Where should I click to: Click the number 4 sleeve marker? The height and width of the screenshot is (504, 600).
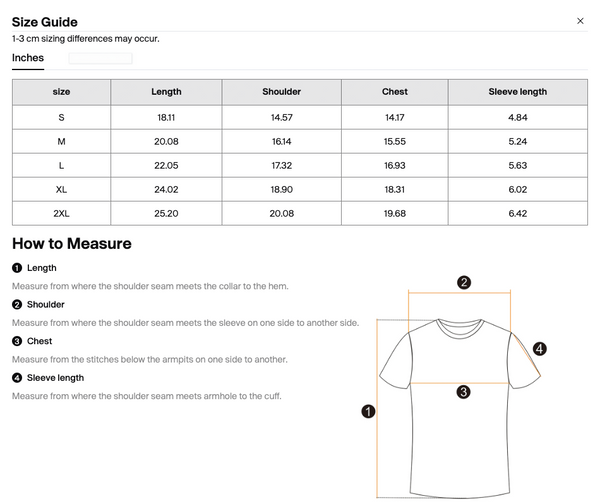pyautogui.click(x=540, y=349)
